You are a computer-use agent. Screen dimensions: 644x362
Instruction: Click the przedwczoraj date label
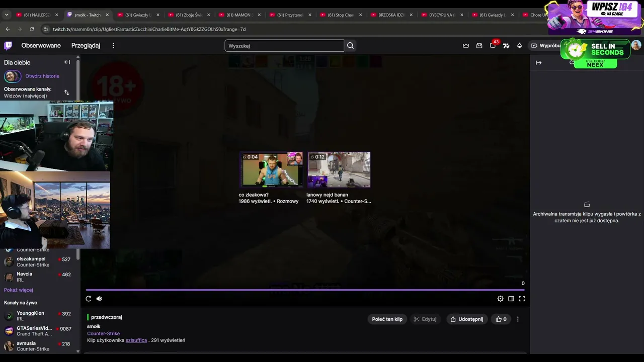(107, 317)
